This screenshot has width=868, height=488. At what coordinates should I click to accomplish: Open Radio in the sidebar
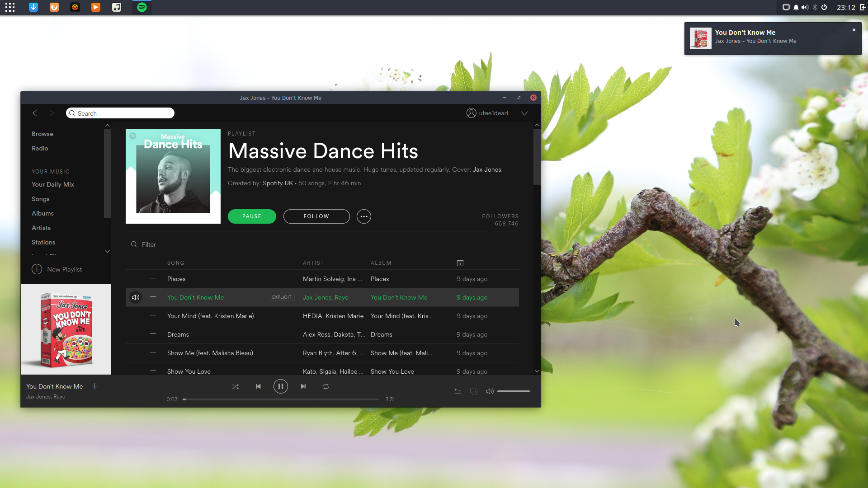pyautogui.click(x=40, y=148)
